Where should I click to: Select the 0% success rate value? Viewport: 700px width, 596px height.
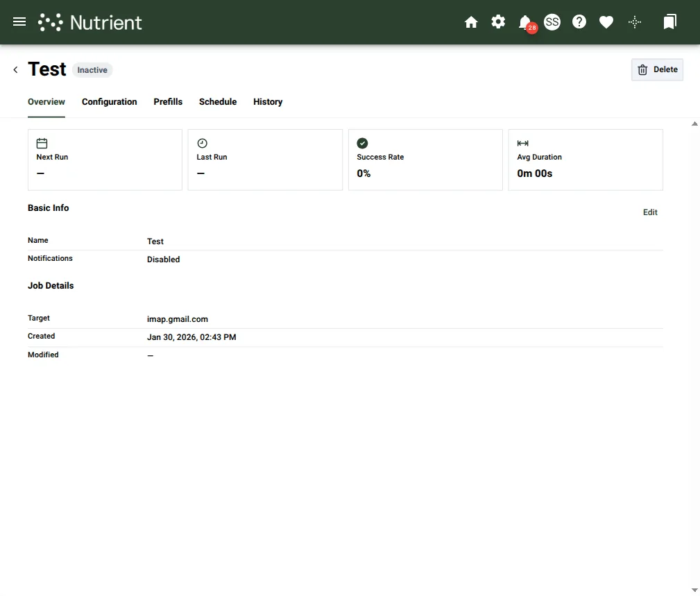point(364,173)
